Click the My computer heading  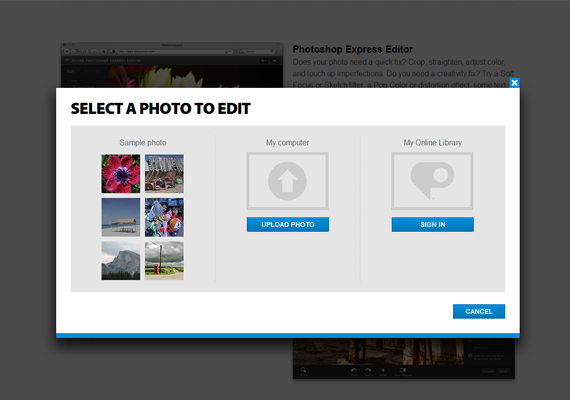[x=288, y=143]
